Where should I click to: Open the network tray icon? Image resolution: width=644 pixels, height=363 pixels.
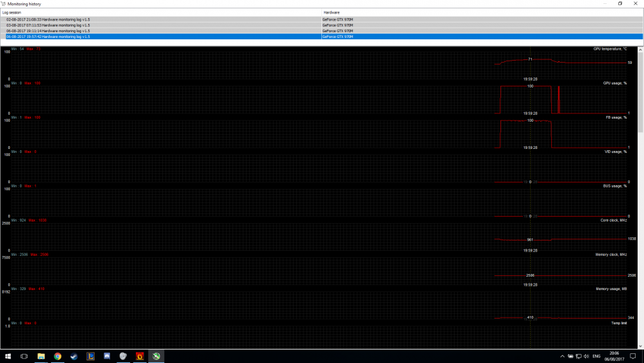[578, 356]
